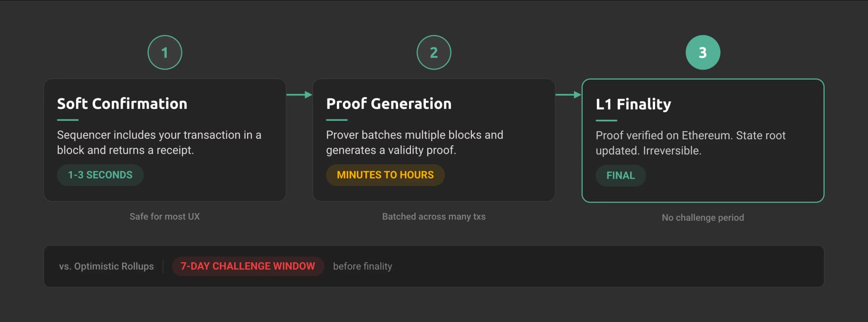The image size is (868, 322).
Task: Click arrow pointing to L1 Finality card
Action: coord(568,95)
